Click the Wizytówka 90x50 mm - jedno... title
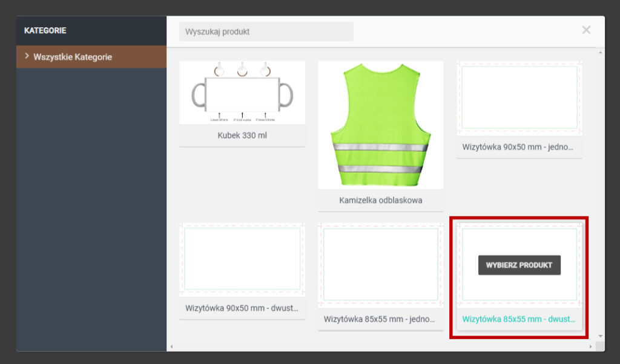The width and height of the screenshot is (620, 364). click(x=519, y=147)
